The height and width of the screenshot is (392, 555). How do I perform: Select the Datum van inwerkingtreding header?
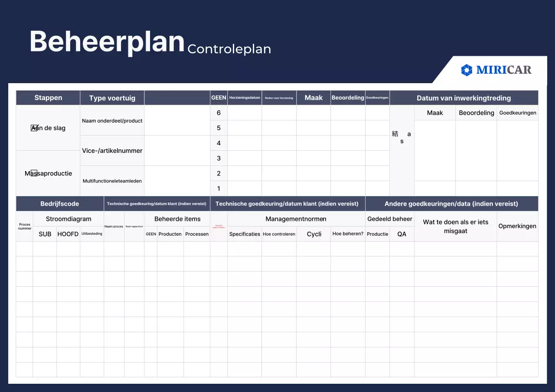coord(464,98)
